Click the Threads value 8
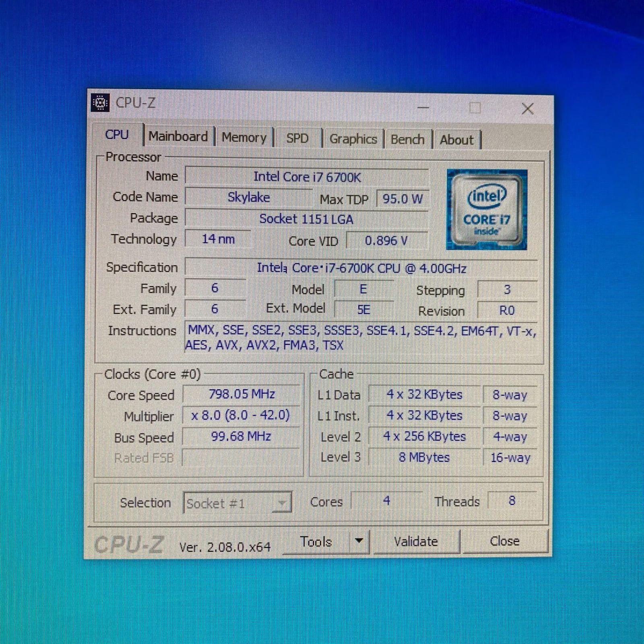The height and width of the screenshot is (644, 644). 512,501
